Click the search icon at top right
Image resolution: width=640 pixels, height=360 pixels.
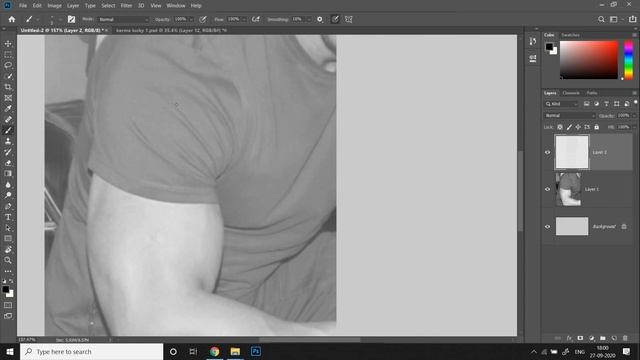click(601, 19)
